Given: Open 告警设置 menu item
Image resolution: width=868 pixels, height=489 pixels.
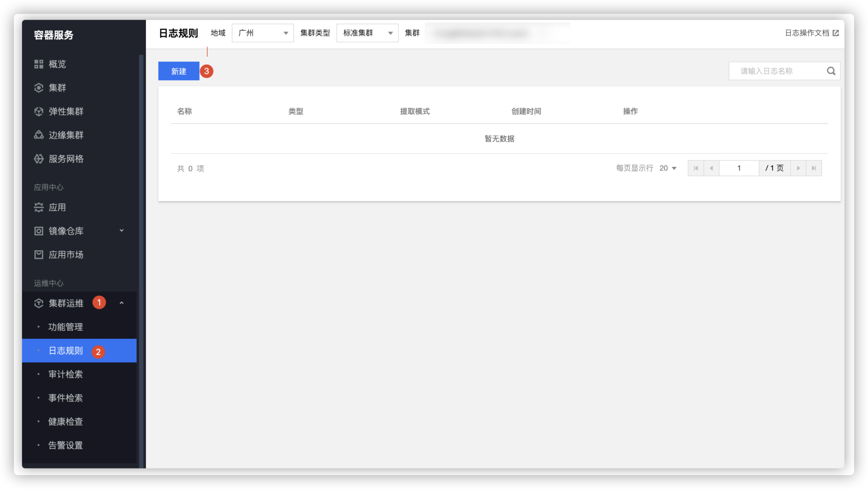Looking at the screenshot, I should (66, 445).
